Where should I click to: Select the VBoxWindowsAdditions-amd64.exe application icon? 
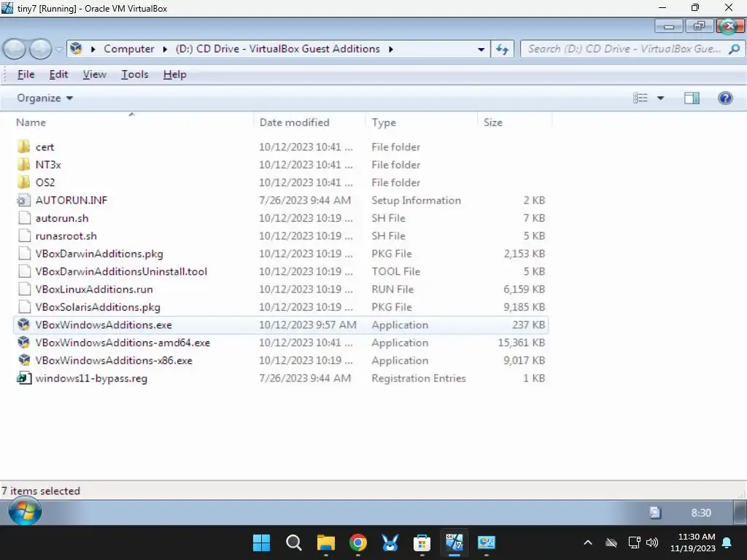[23, 343]
